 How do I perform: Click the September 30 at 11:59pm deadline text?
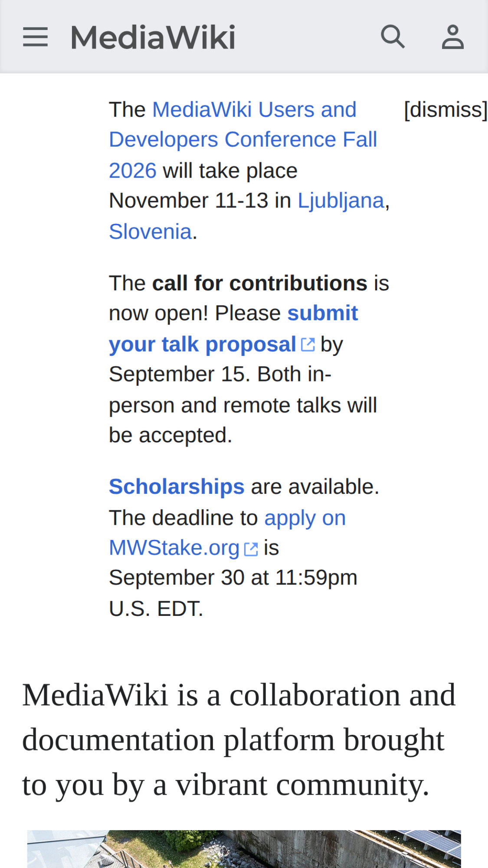tap(233, 578)
